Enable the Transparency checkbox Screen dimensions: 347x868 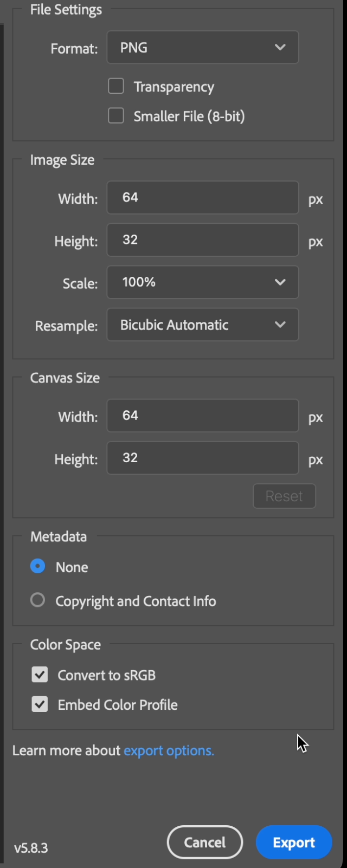tap(115, 86)
